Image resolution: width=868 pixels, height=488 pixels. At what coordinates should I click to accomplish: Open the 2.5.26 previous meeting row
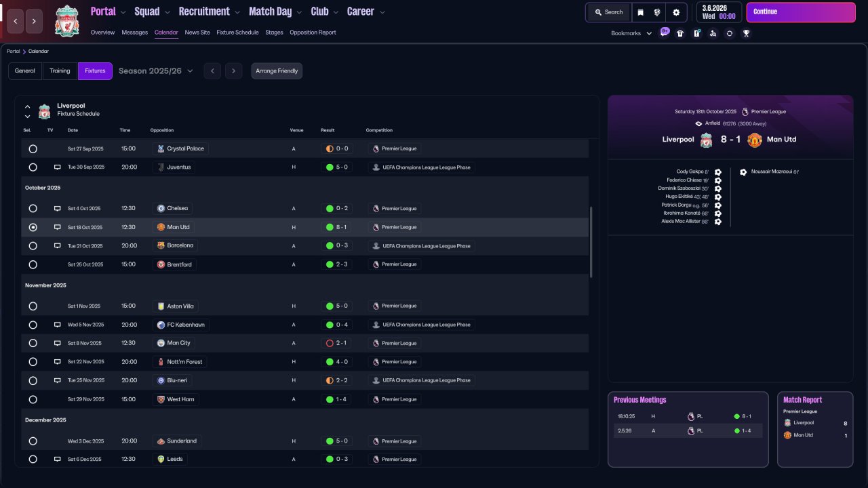tap(688, 430)
